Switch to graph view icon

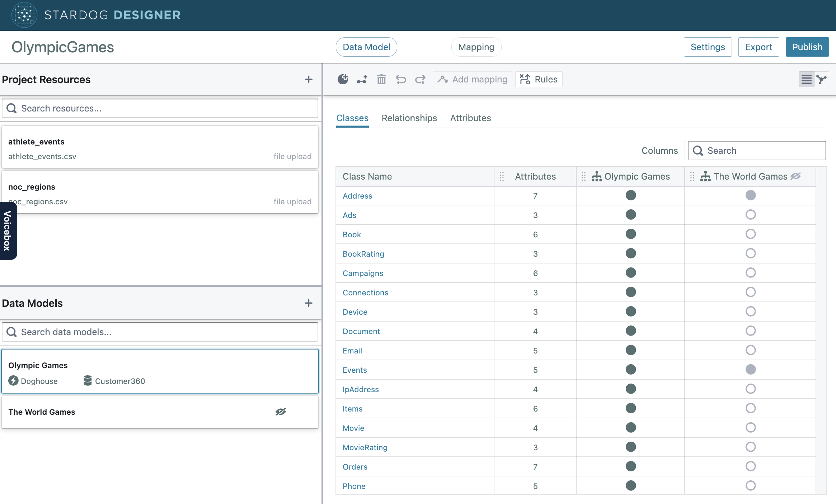[x=821, y=79]
